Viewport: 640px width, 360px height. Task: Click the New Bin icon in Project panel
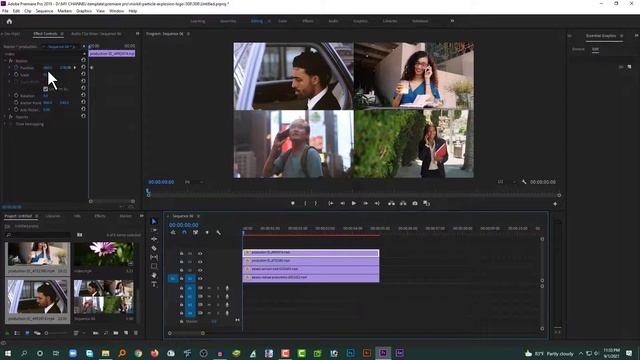(116, 333)
